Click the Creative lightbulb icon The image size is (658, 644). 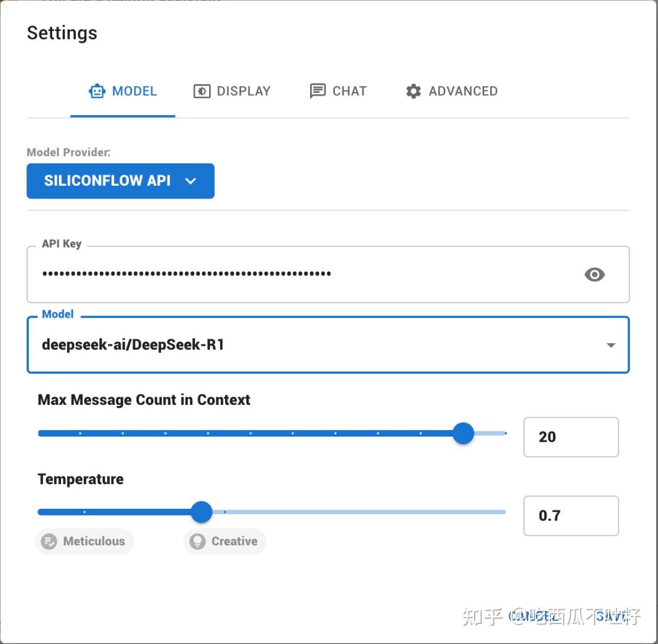[x=197, y=541]
